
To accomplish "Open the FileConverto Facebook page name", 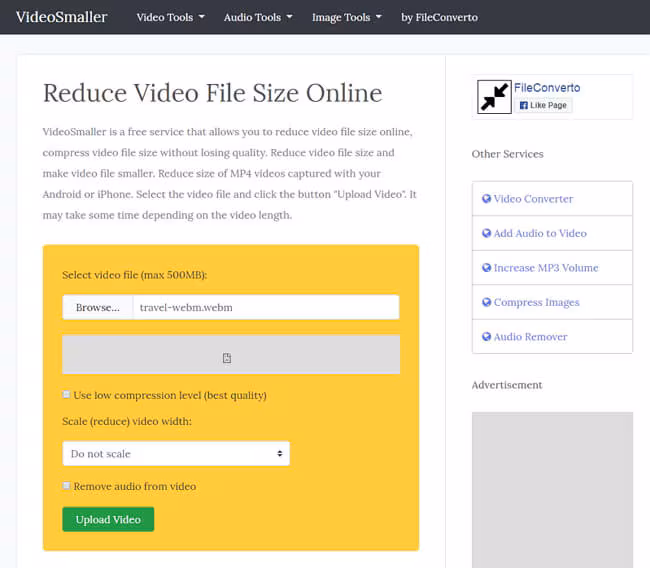I will pyautogui.click(x=547, y=87).
